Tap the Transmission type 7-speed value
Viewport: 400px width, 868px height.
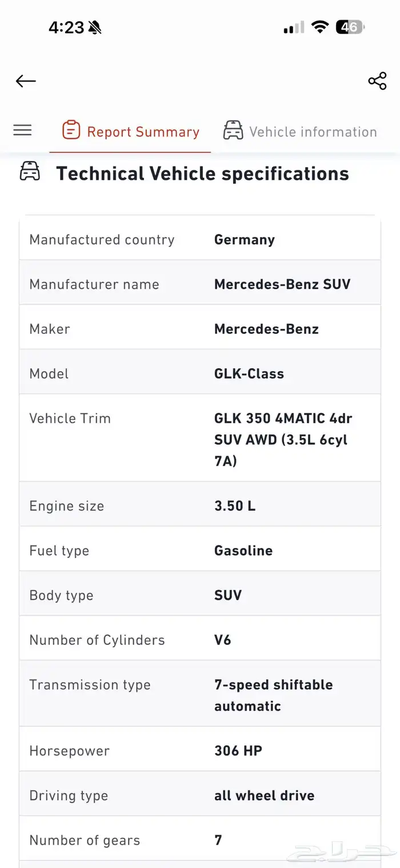coord(273,695)
